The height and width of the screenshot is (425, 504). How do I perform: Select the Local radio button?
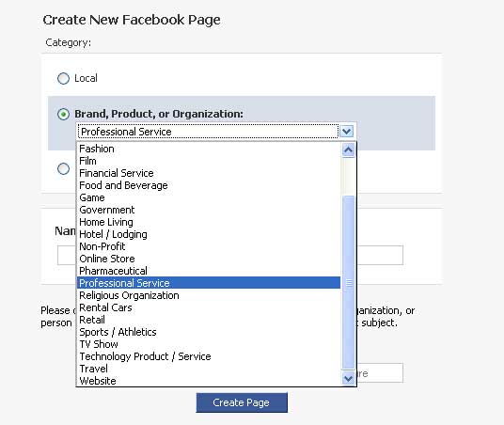coord(63,78)
